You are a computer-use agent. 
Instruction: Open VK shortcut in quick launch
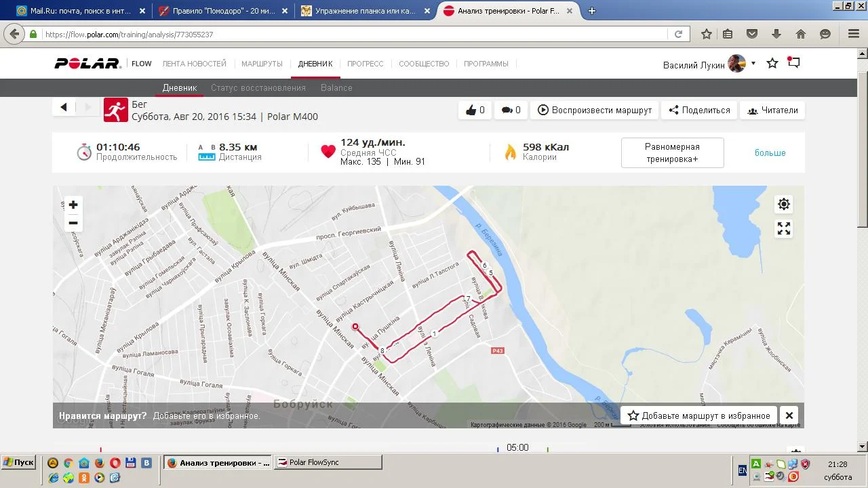pos(146,463)
